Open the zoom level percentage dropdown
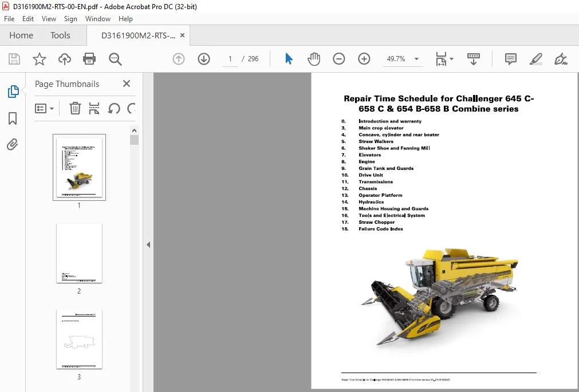Viewport: 579px width, 392px height. (x=416, y=59)
